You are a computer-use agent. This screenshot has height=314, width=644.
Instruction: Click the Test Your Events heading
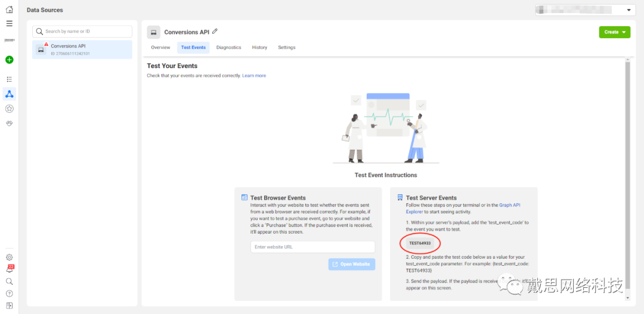172,66
